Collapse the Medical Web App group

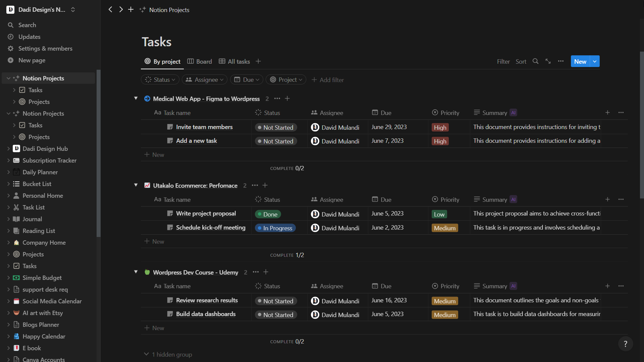pos(136,98)
